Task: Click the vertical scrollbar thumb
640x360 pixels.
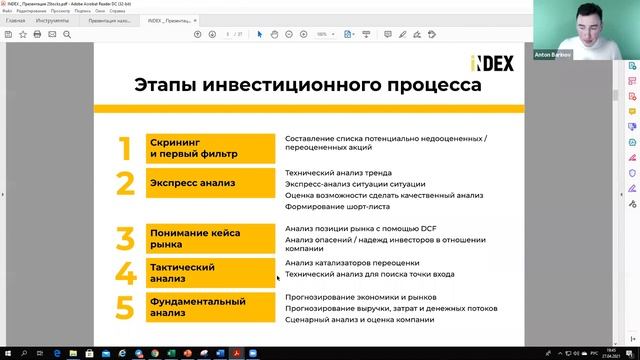Action: (616, 95)
